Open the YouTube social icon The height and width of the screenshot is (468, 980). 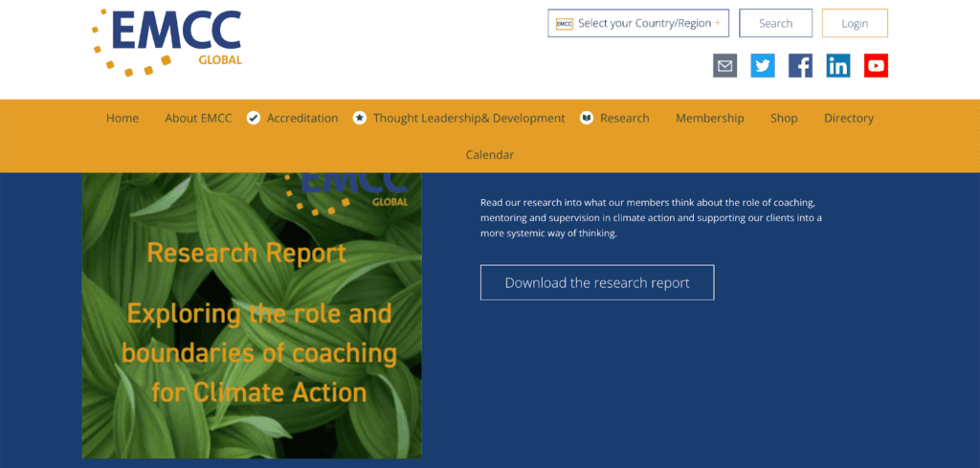tap(876, 66)
